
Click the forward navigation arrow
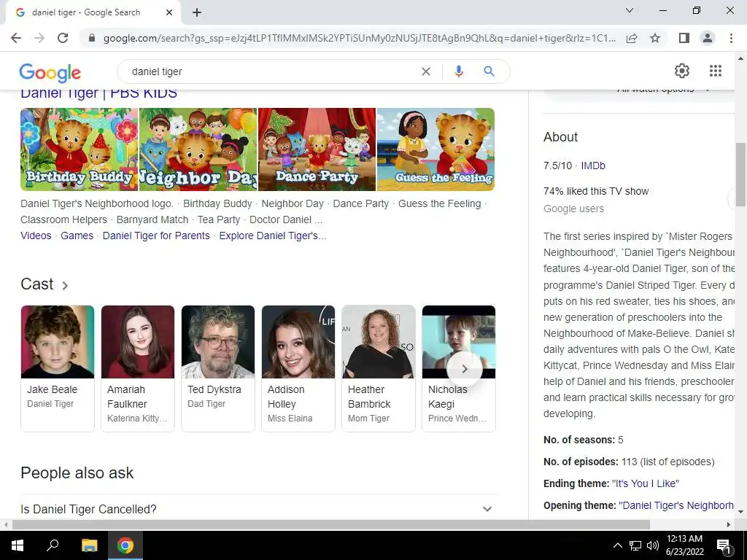pos(39,38)
